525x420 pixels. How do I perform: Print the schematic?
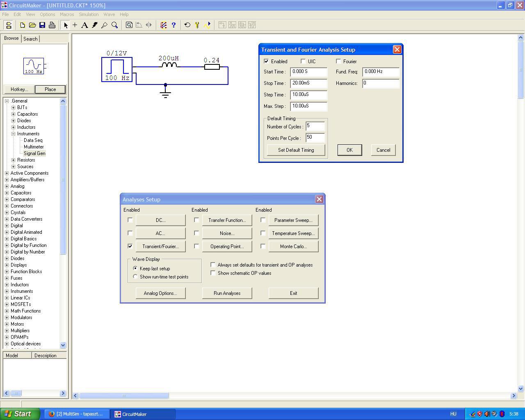(52, 25)
